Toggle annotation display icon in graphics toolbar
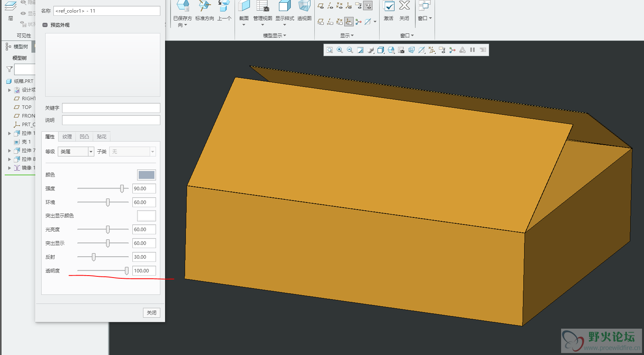This screenshot has height=355, width=644. pos(442,50)
